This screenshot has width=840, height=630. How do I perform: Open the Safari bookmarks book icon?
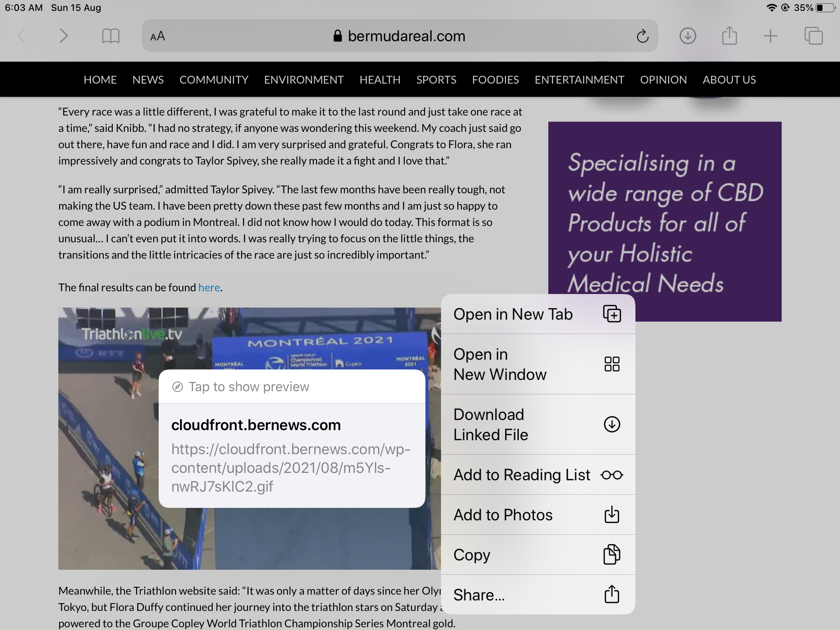[110, 36]
